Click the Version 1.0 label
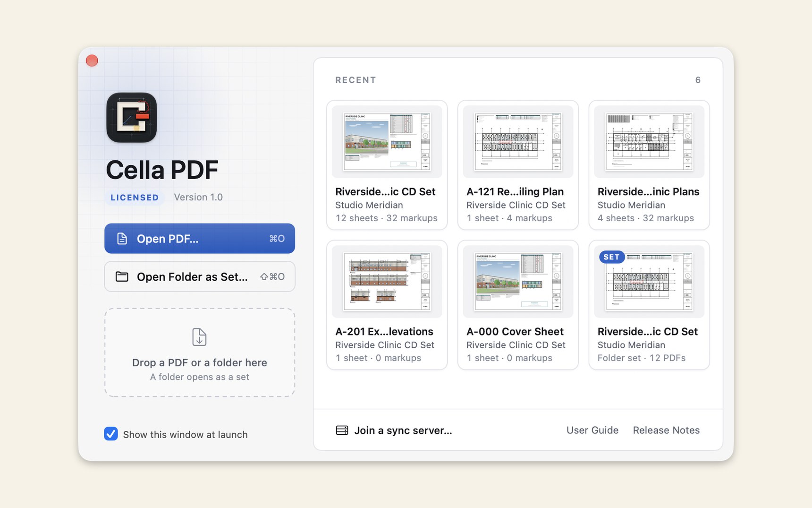 [198, 197]
